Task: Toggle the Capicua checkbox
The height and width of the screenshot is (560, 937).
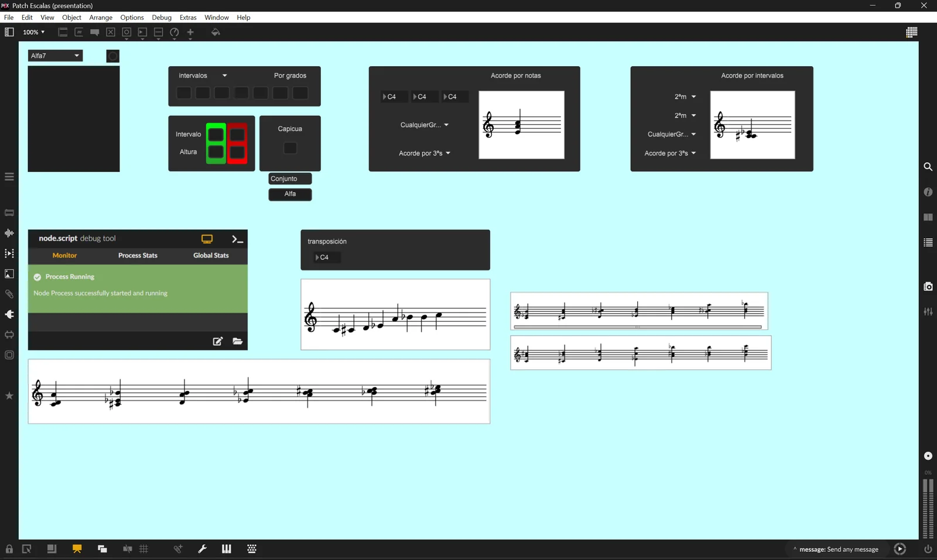Action: click(x=290, y=148)
